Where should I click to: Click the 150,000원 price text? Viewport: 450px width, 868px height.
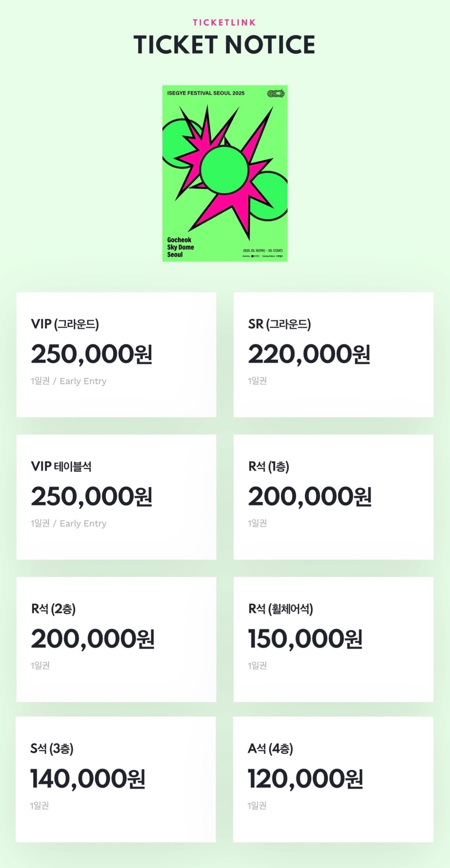click(x=305, y=639)
